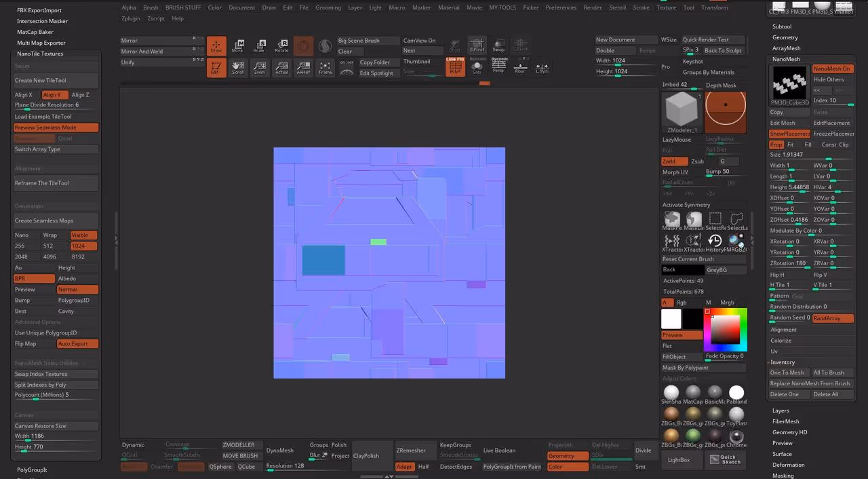
Task: Expand the Layers palette section
Action: pyautogui.click(x=781, y=410)
